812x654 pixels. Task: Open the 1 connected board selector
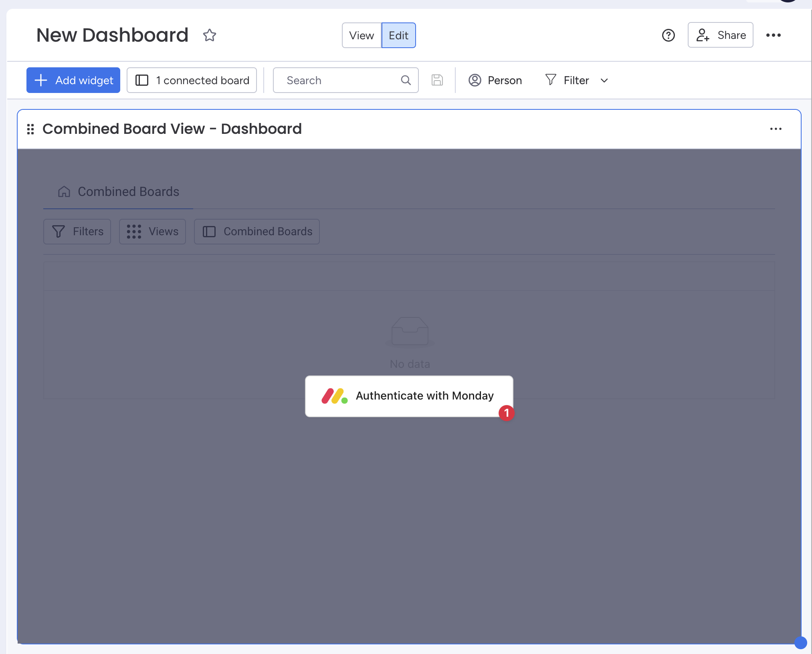point(192,80)
